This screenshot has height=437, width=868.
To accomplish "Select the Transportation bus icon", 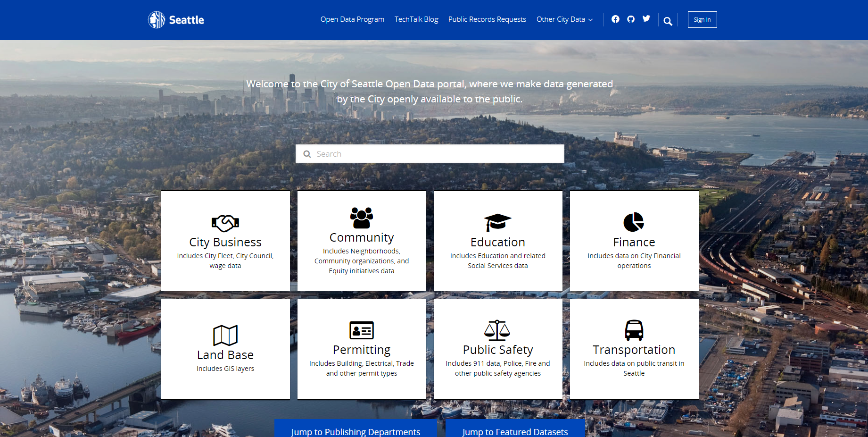I will click(634, 330).
